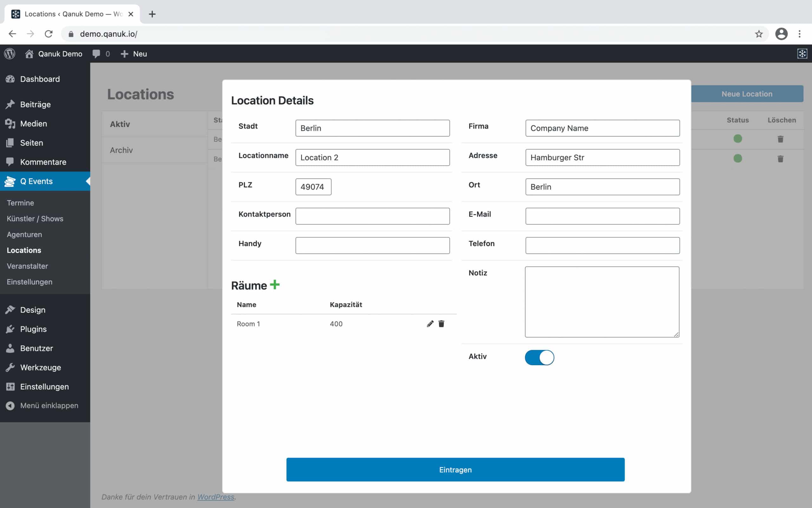Go to Agenturen submenu

[x=24, y=235]
